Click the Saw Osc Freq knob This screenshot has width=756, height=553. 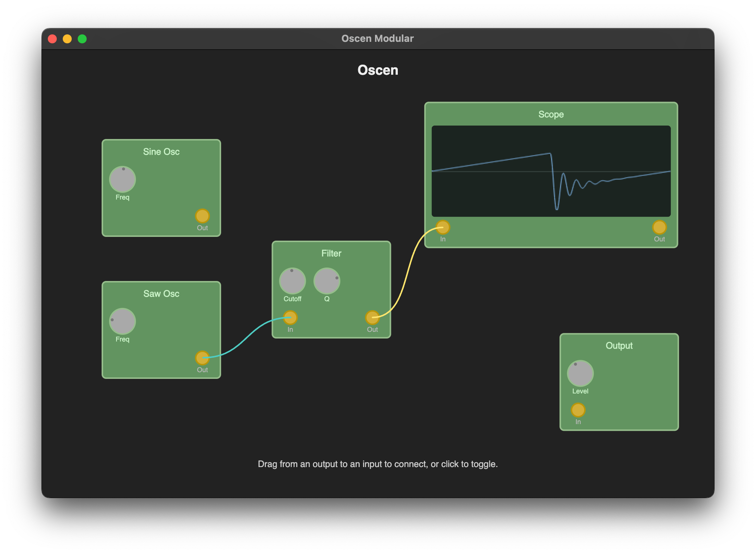click(x=123, y=321)
